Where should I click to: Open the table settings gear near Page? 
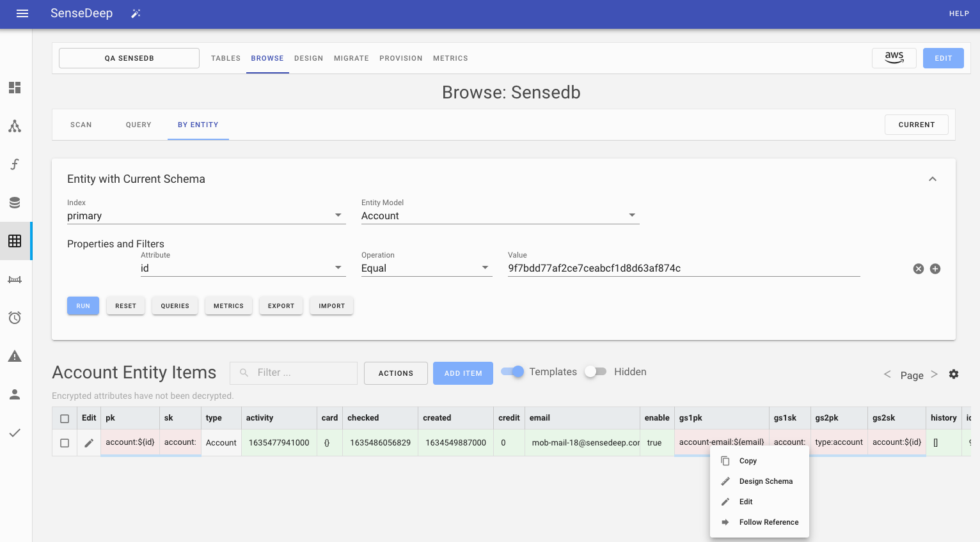point(953,374)
